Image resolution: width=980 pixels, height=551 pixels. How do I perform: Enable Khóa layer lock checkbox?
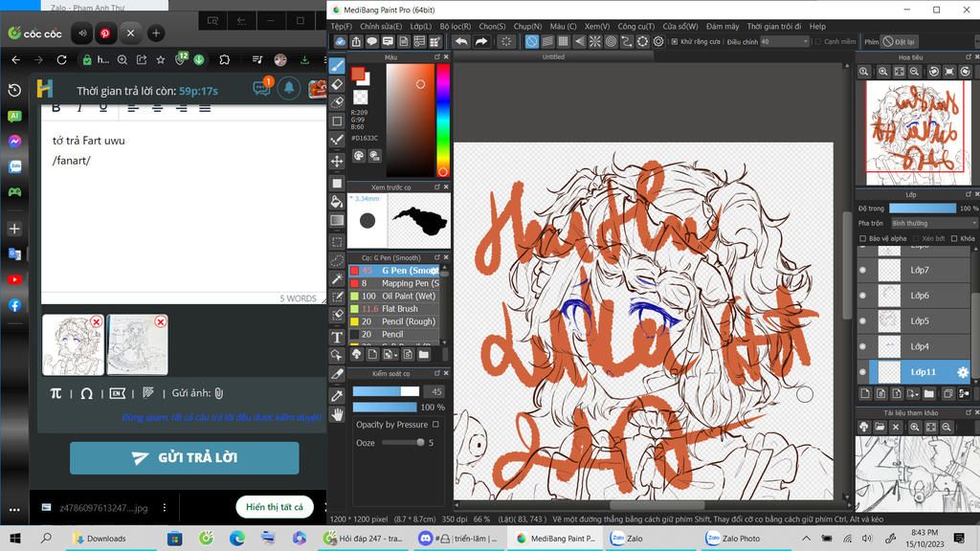(x=954, y=238)
